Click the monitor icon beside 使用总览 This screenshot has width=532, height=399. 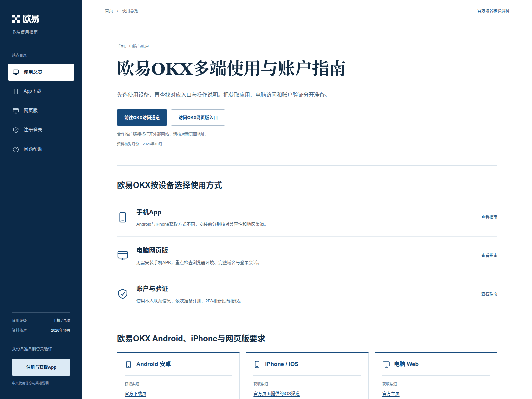tap(16, 72)
